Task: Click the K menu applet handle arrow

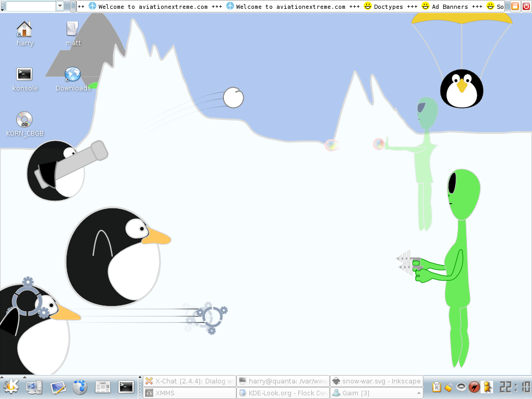Action: click(x=2, y=377)
